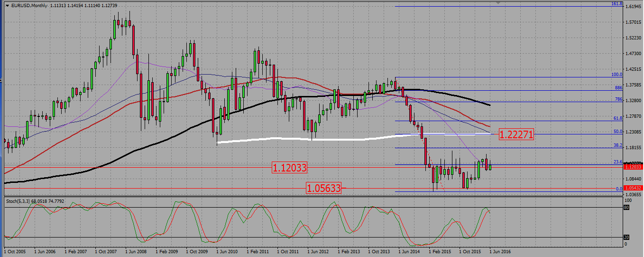Click the 786 Fibonacci level label
Screen dimensions: 644x257
(618, 99)
